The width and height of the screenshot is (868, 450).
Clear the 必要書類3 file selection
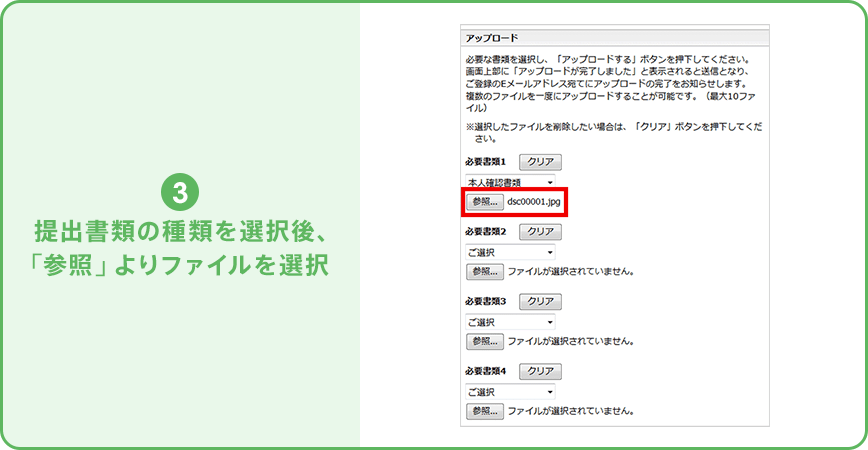(540, 301)
